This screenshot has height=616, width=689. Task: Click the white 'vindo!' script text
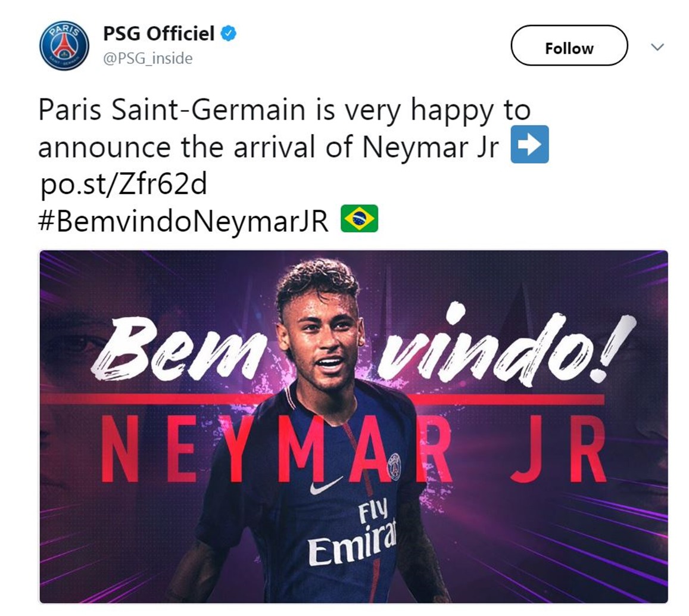tap(506, 345)
